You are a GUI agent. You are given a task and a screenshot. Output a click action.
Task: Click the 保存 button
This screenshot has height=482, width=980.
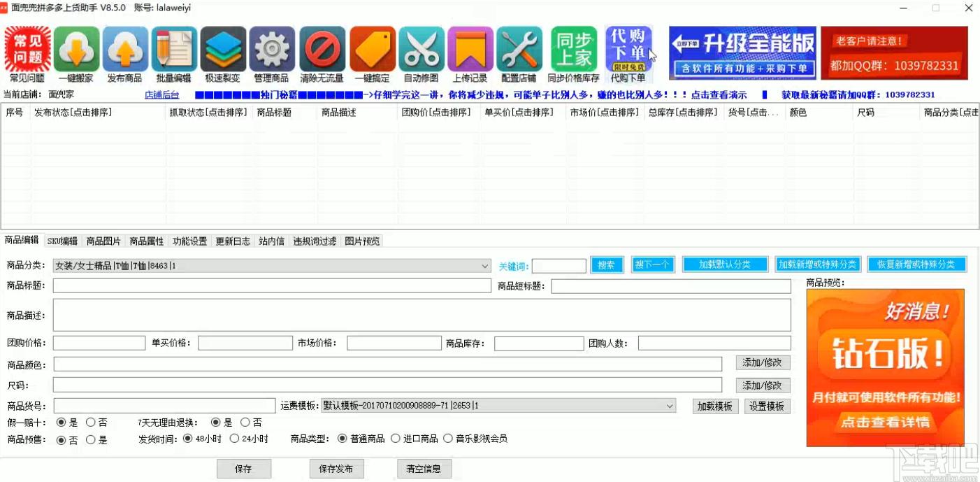[244, 469]
